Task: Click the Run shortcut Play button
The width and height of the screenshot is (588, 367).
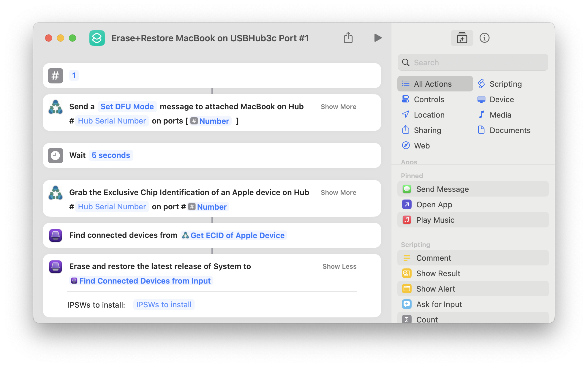Action: click(x=377, y=38)
